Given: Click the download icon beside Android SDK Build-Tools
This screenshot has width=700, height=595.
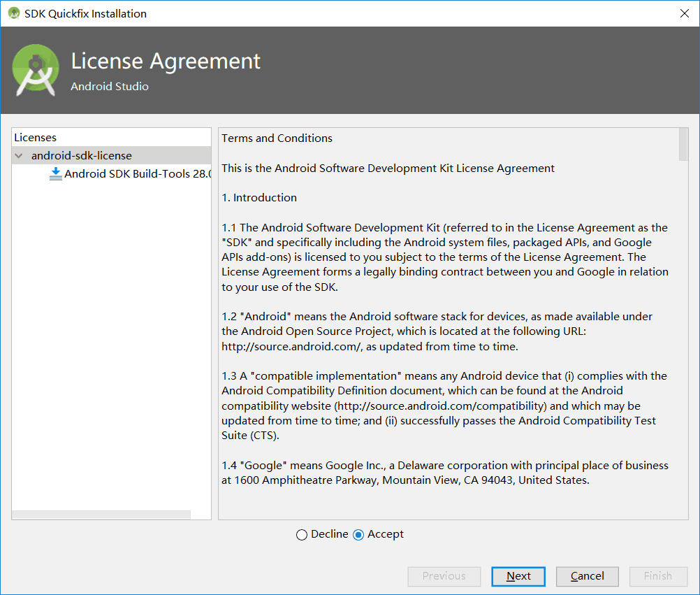Looking at the screenshot, I should [55, 174].
